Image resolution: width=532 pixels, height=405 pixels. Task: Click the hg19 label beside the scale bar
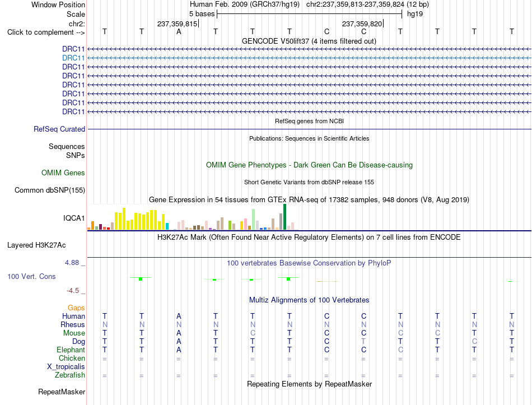[x=414, y=14]
